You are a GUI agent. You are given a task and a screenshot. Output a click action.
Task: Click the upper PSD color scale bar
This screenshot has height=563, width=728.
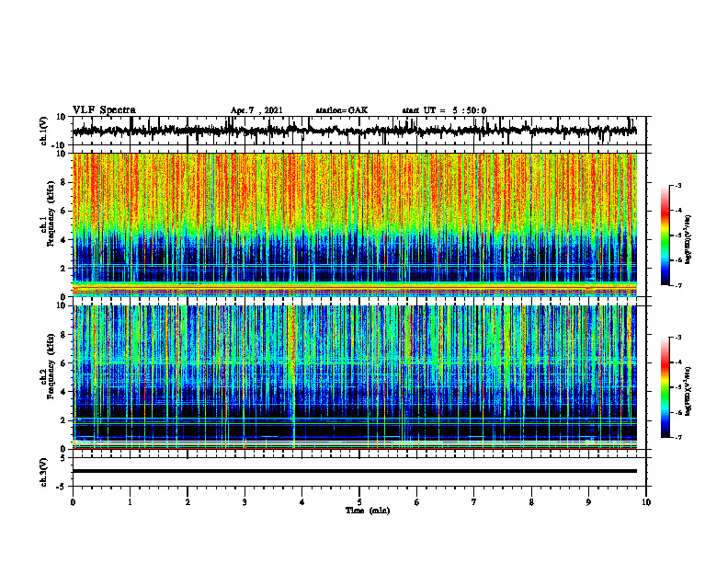click(x=665, y=236)
